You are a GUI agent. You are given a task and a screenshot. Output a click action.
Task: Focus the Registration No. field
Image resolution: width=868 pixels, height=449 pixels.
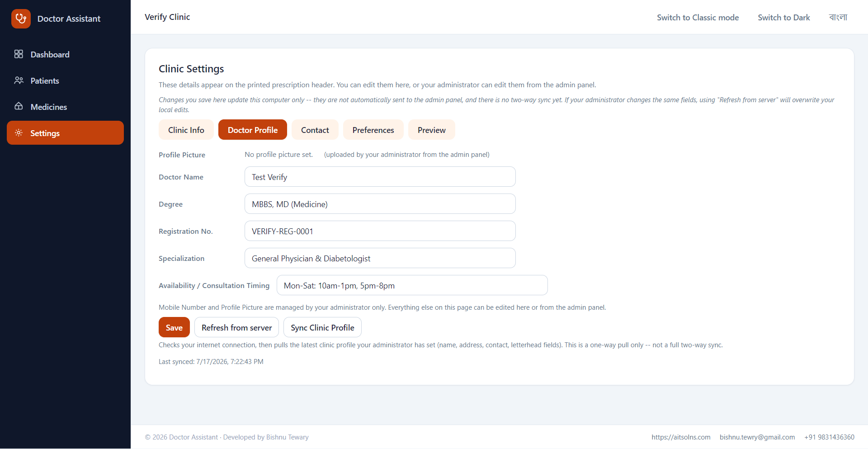(x=380, y=231)
